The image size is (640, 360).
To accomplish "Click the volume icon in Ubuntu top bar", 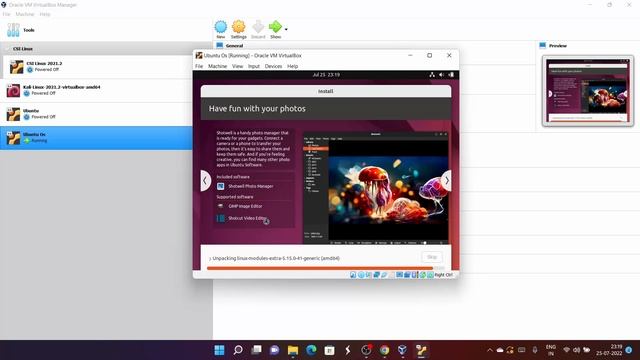I will tap(441, 75).
